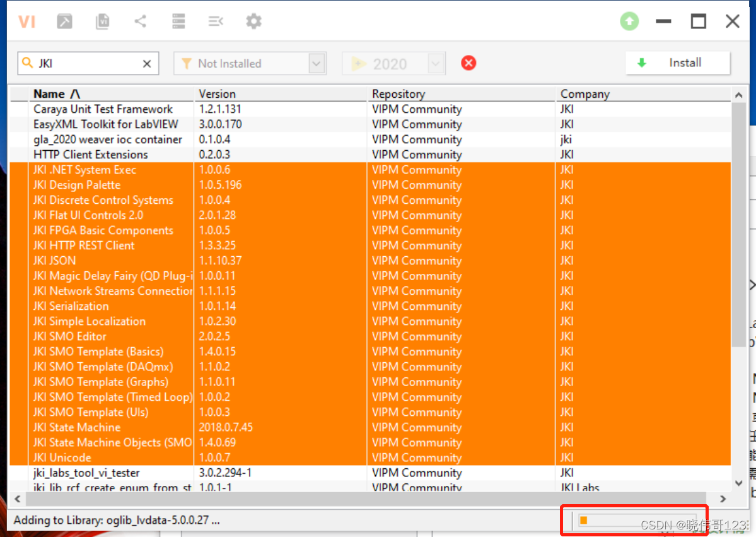Click the share icon in toolbar

141,21
